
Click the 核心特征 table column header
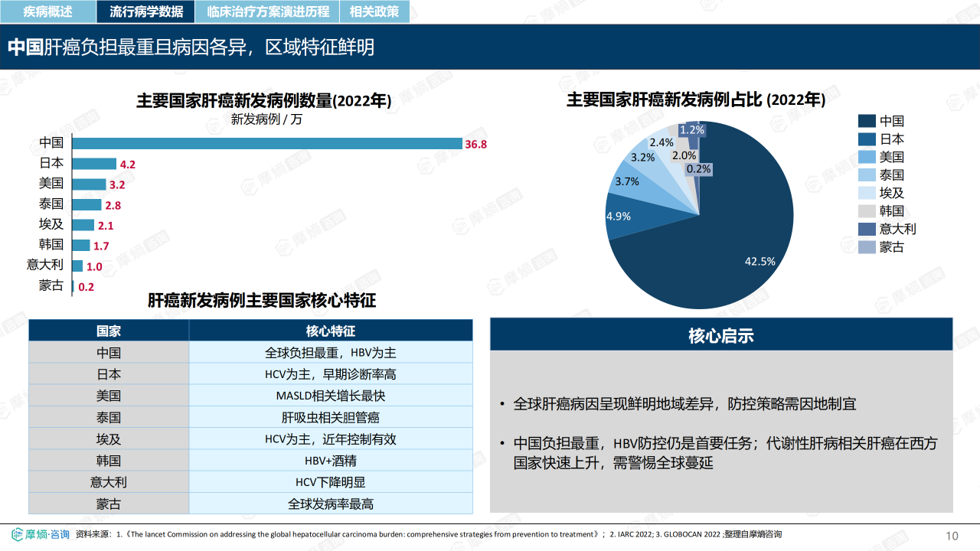pos(331,331)
